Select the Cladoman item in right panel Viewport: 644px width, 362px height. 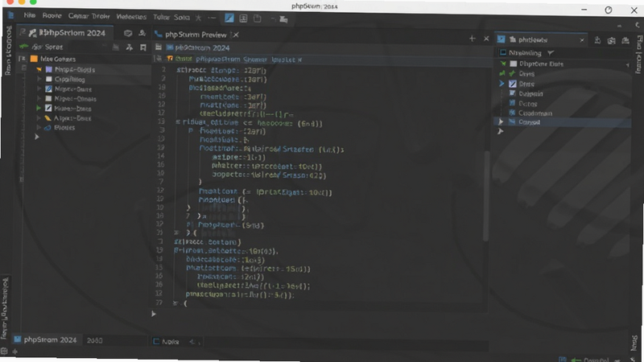[535, 113]
